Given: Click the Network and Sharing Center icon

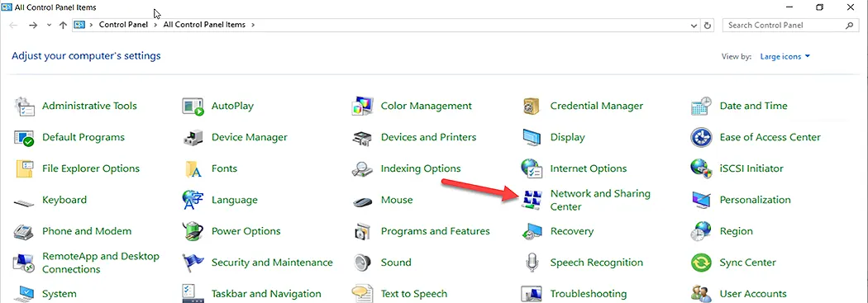Looking at the screenshot, I should pyautogui.click(x=532, y=200).
